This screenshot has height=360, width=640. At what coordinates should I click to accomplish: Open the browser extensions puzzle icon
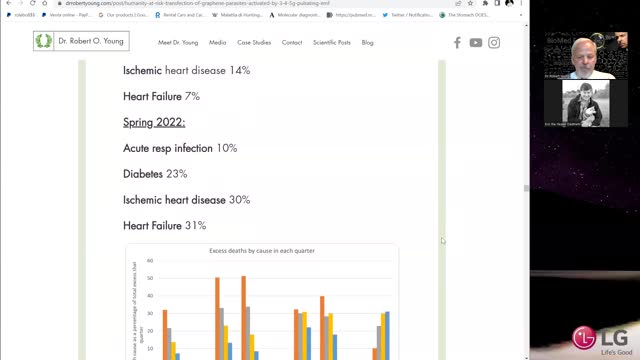point(485,3)
